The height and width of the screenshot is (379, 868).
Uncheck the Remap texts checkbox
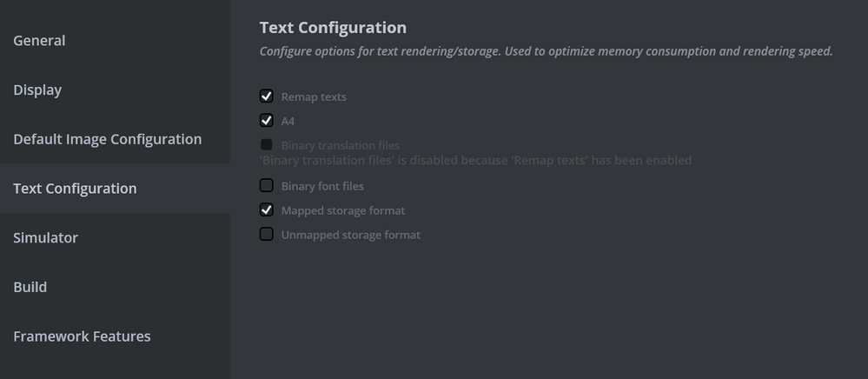click(x=267, y=96)
